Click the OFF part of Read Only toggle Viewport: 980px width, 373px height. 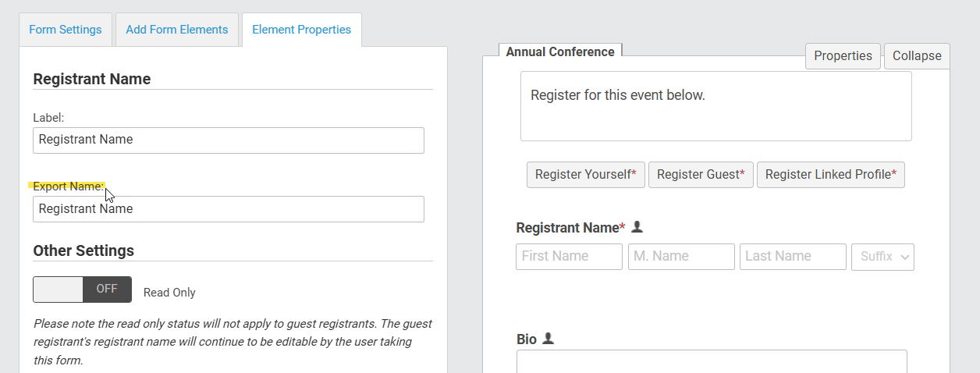coord(107,290)
